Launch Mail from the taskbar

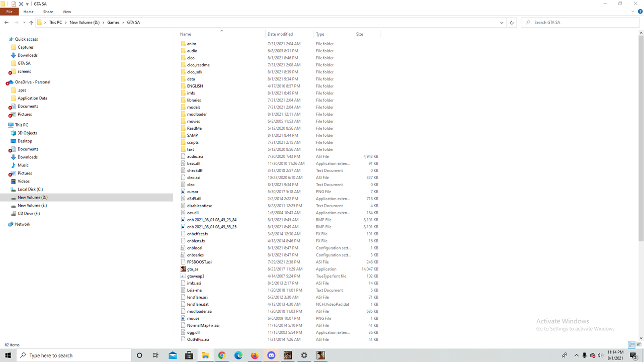tap(173, 355)
